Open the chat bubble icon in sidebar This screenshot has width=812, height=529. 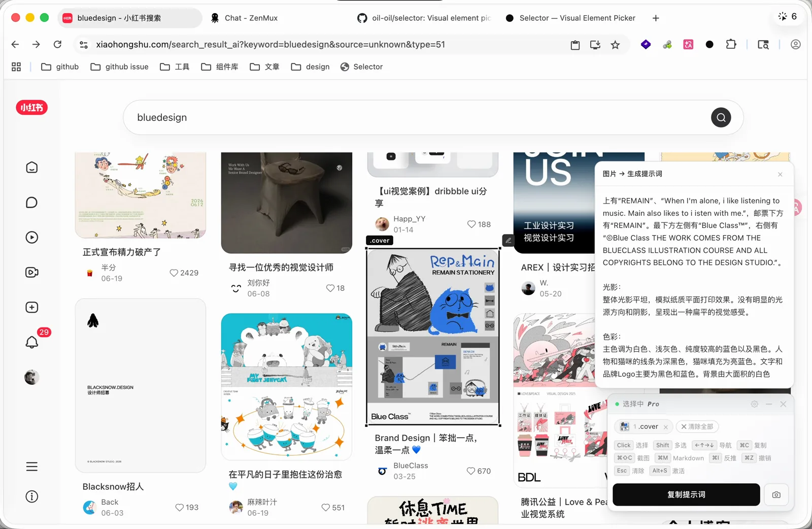(x=31, y=203)
